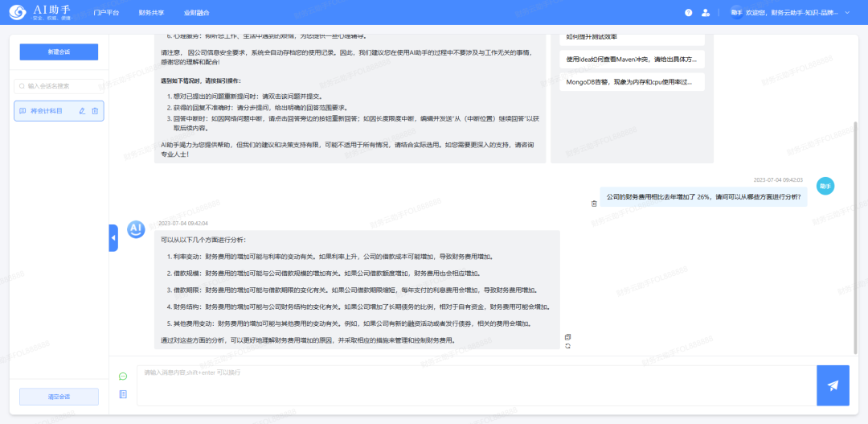Click the chat area vertical scrollbar
868x424 pixels.
855,238
